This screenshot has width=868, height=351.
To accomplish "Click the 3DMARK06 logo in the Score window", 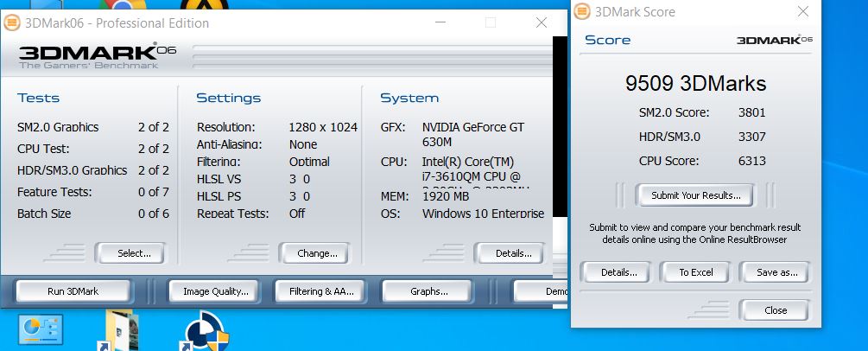I will [775, 40].
